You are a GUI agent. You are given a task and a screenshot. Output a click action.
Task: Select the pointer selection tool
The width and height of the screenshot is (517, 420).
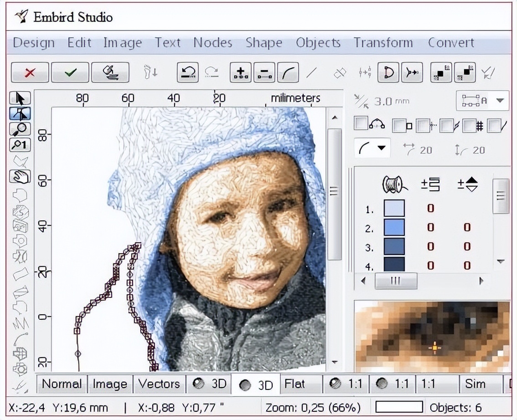[19, 97]
